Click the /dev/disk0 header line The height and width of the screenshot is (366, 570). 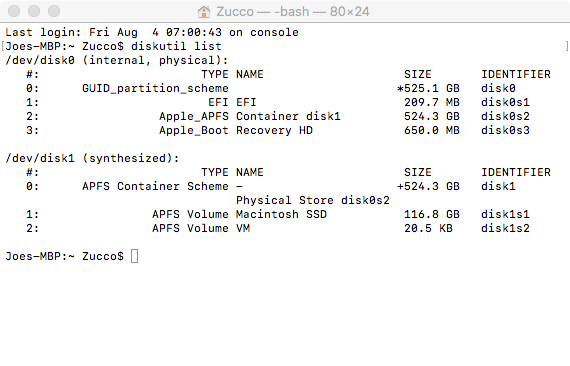[x=117, y=60]
